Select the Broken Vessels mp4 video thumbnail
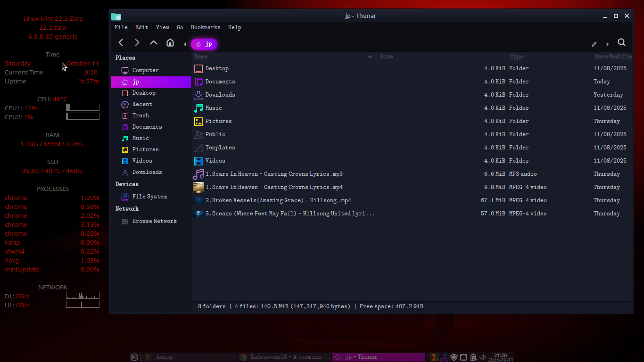644x362 pixels. tap(198, 200)
